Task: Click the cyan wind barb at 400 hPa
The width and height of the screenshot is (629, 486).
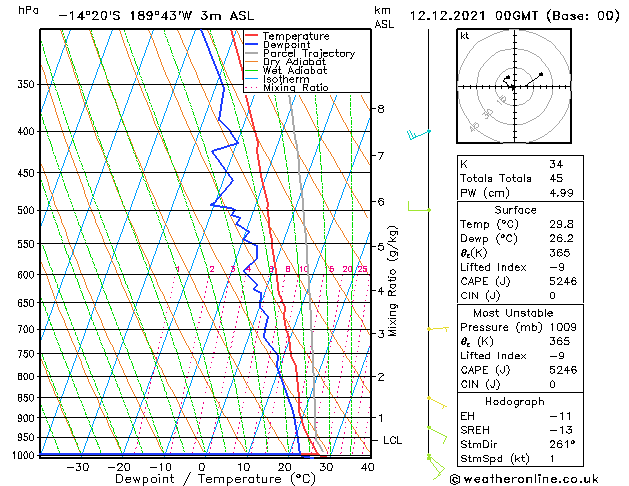Action: (419, 134)
